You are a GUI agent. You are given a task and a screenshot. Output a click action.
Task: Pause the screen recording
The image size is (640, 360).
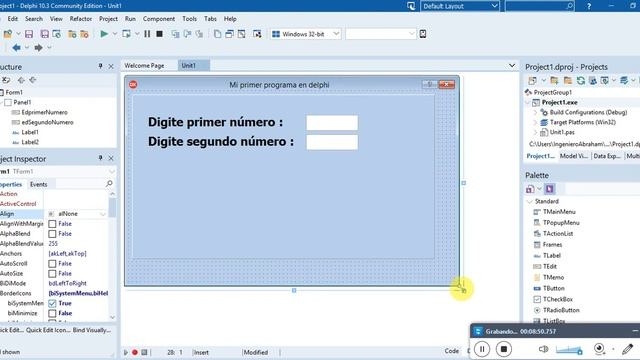pos(482,349)
